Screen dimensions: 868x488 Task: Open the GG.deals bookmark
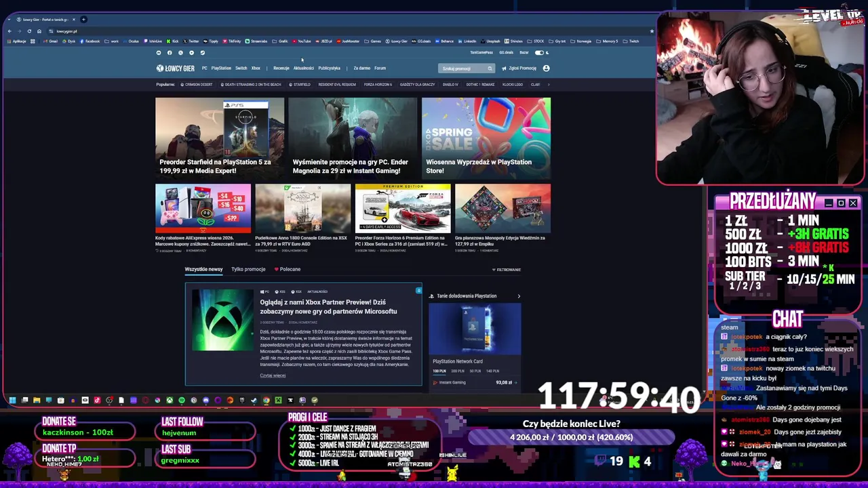pyautogui.click(x=421, y=41)
